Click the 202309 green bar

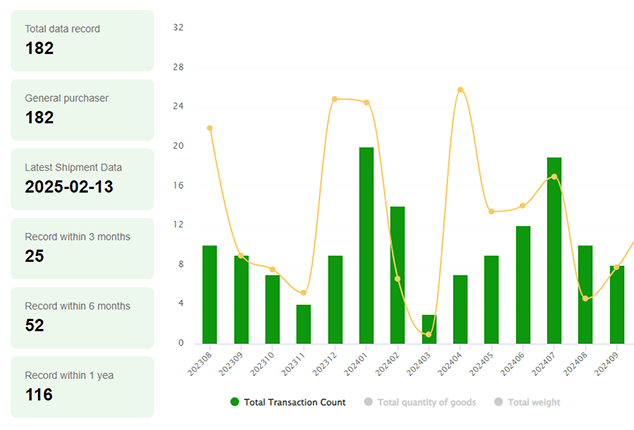coord(241,300)
